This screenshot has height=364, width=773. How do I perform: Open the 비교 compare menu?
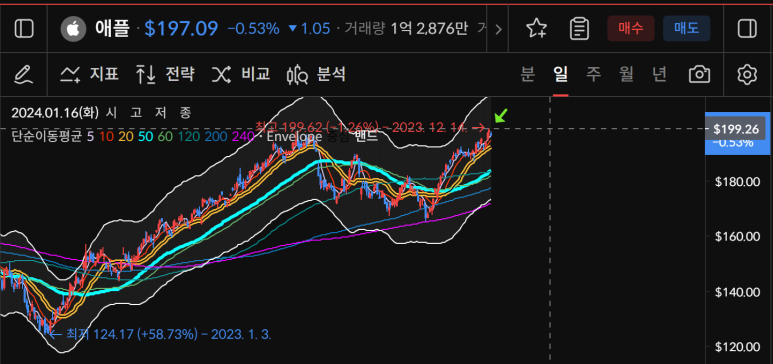(x=241, y=74)
